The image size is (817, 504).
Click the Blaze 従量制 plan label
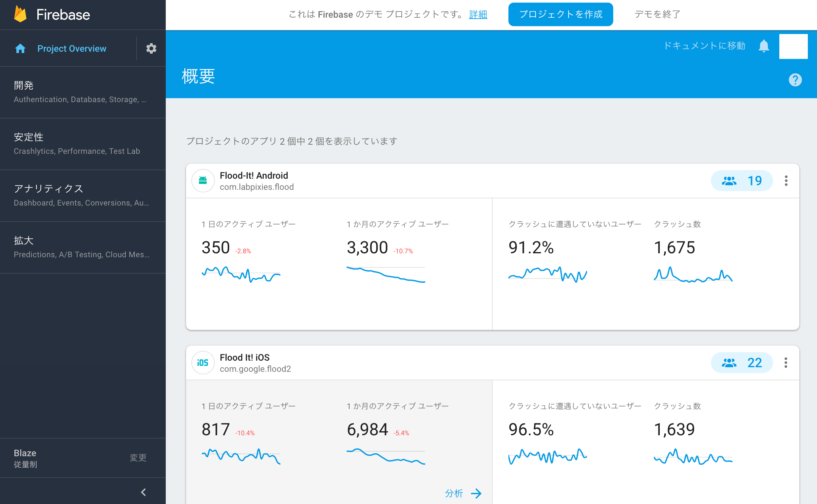pos(25,458)
